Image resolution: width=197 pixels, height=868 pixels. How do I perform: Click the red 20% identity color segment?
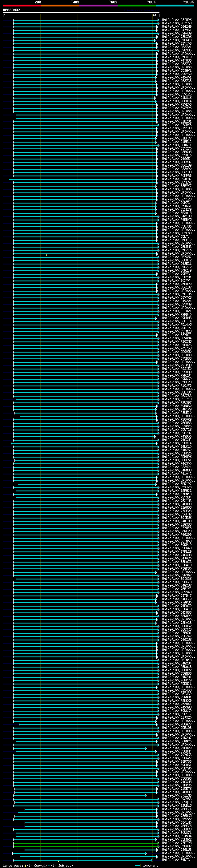pyautogui.click(x=22, y=6)
